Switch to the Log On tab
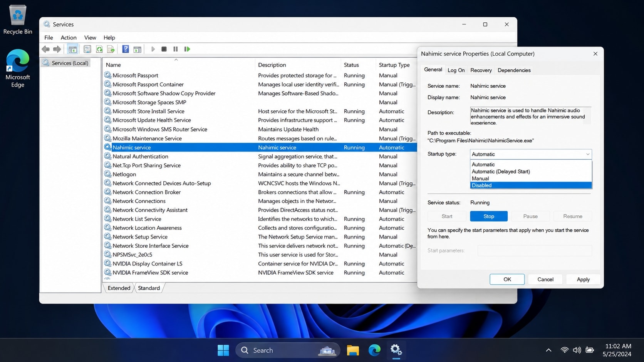Viewport: 644px width, 362px height. point(456,70)
